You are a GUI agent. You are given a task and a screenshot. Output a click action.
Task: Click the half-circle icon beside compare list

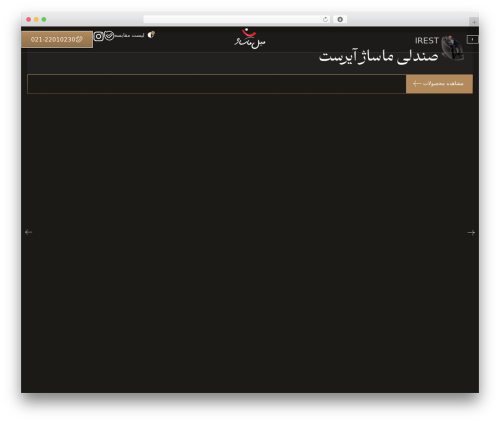151,34
